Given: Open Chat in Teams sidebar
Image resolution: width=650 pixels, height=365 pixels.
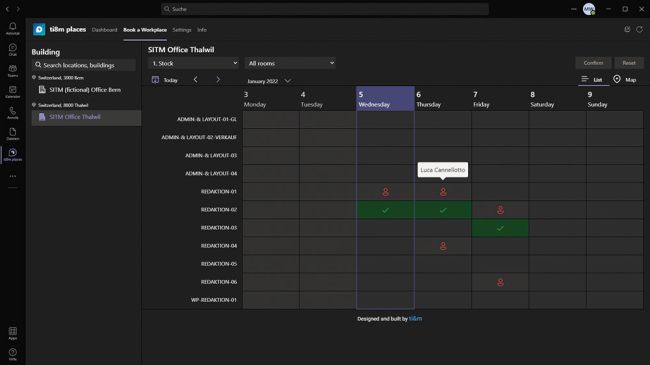Looking at the screenshot, I should pyautogui.click(x=12, y=49).
